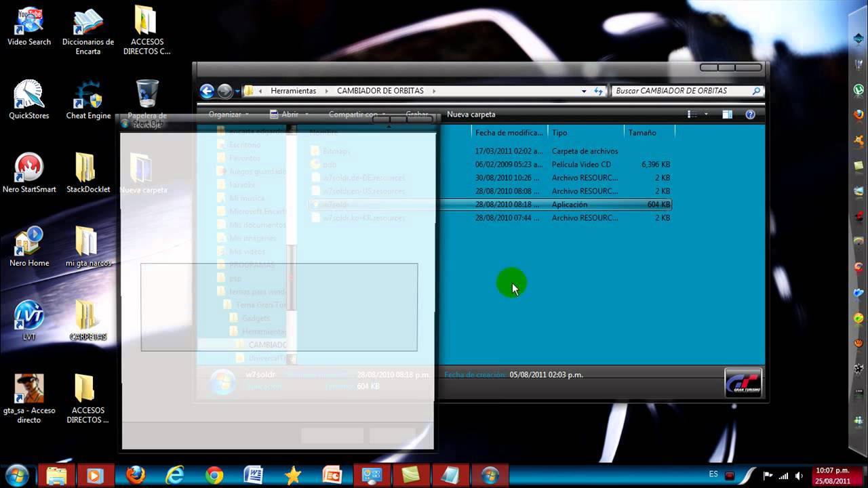Viewport: 868px width, 488px height.
Task: Open the green sticky notes taskbar item
Action: click(x=411, y=475)
